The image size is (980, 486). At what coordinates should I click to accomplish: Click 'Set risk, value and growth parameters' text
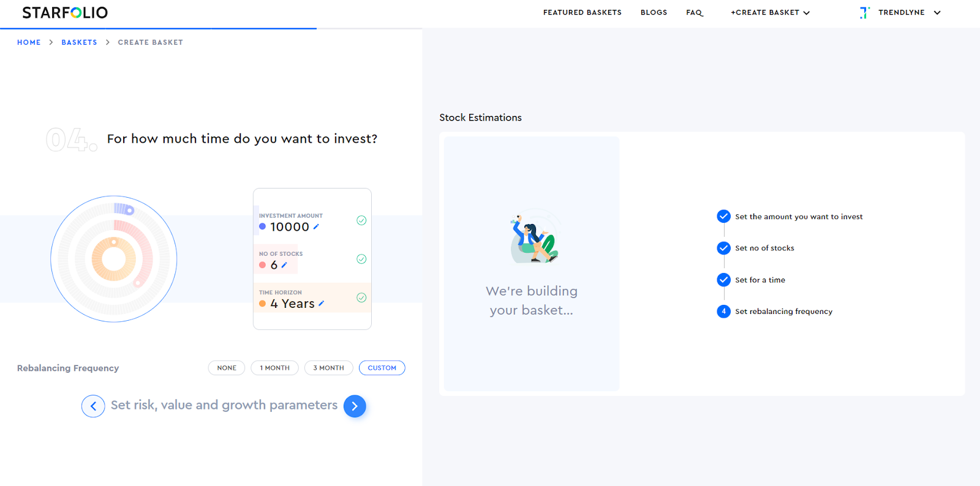pyautogui.click(x=224, y=405)
